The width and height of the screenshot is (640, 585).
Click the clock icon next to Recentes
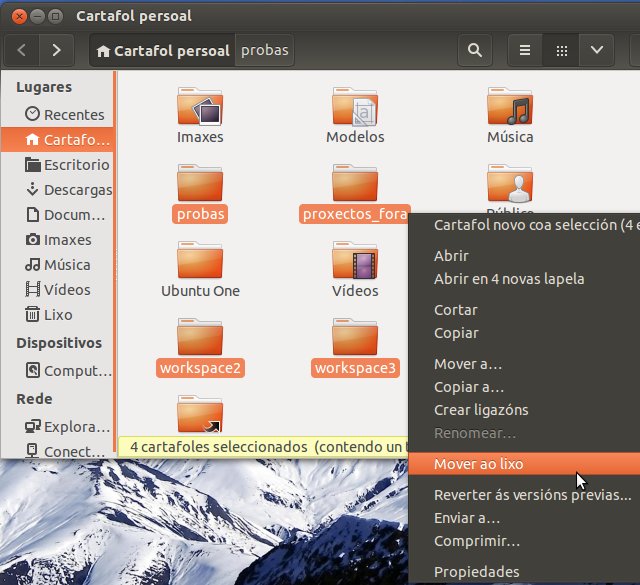(x=32, y=114)
